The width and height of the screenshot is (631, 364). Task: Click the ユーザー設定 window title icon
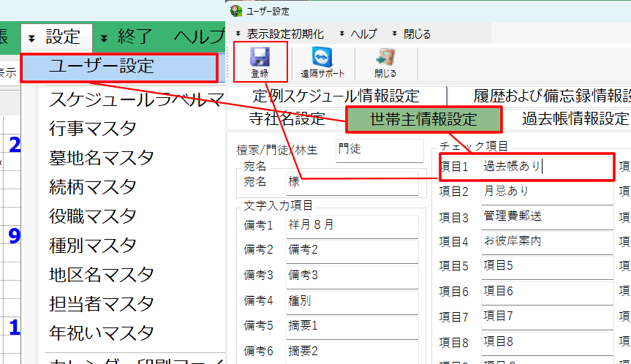pyautogui.click(x=235, y=11)
